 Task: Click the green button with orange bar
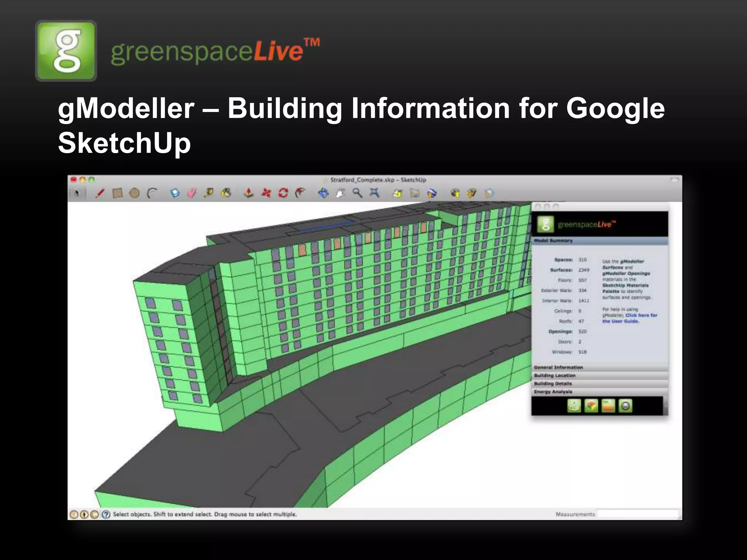tap(608, 406)
